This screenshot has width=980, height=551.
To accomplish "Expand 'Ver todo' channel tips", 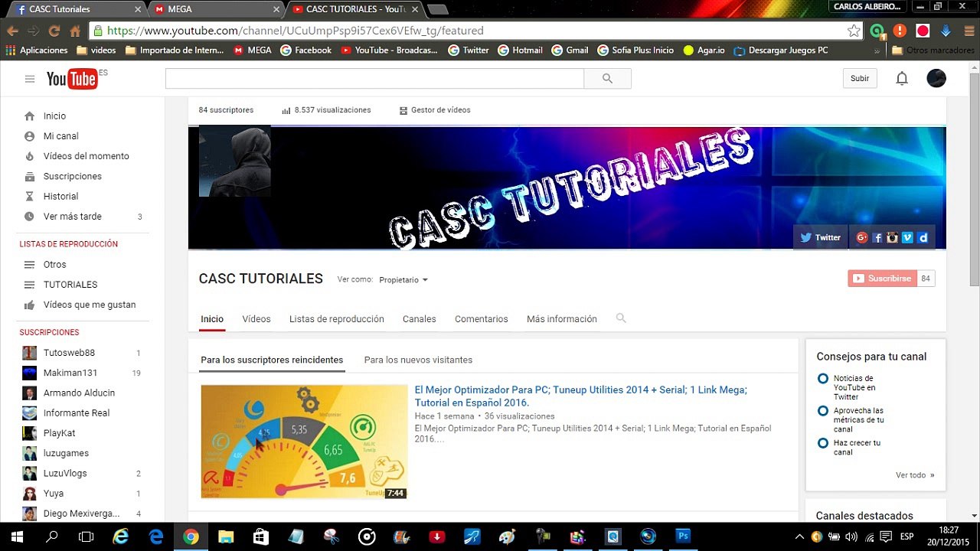I will coord(915,475).
